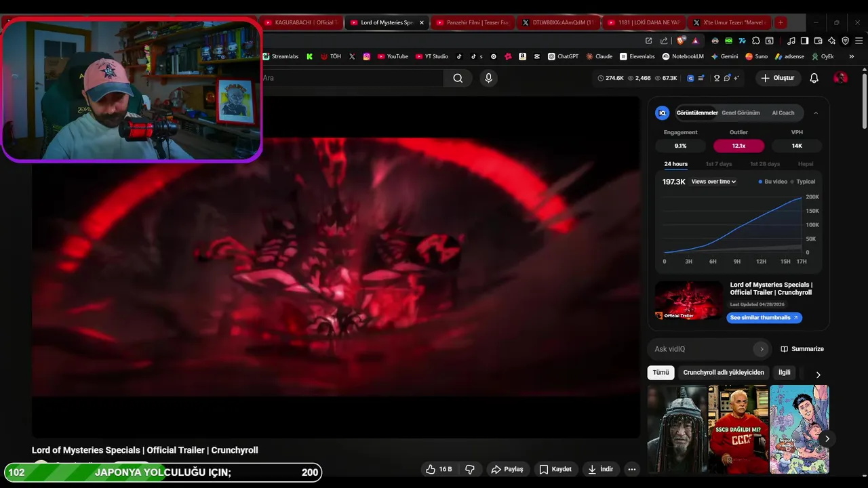Click the address bar share icon
Image resolution: width=868 pixels, height=488 pixels.
[x=664, y=41]
